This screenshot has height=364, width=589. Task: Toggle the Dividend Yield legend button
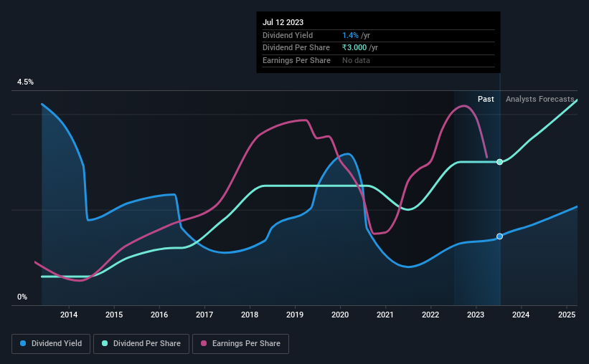pos(51,344)
